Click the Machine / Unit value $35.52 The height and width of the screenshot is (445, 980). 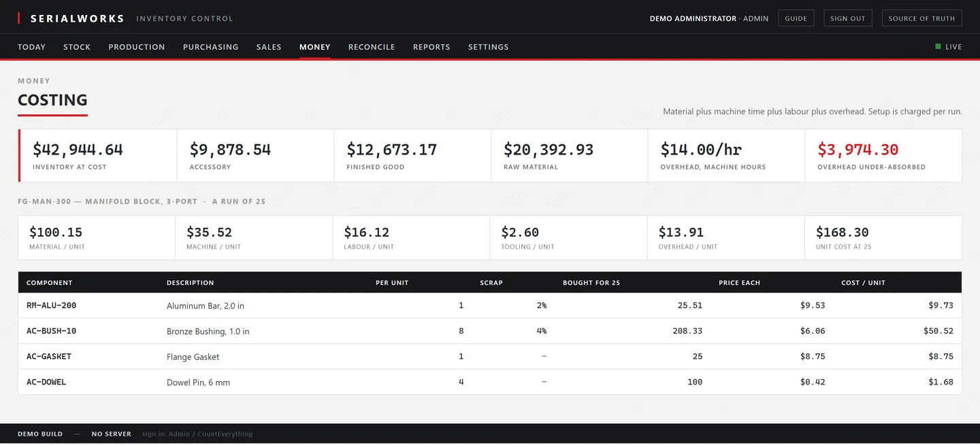pos(210,232)
